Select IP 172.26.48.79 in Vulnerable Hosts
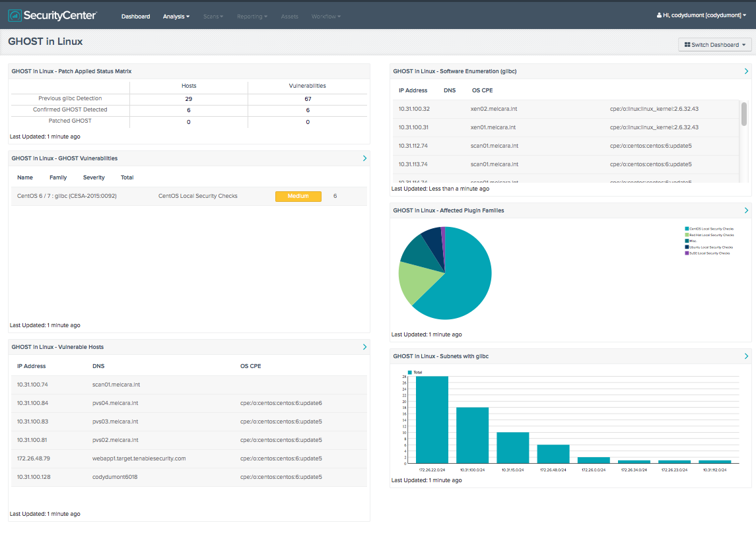 pos(33,458)
